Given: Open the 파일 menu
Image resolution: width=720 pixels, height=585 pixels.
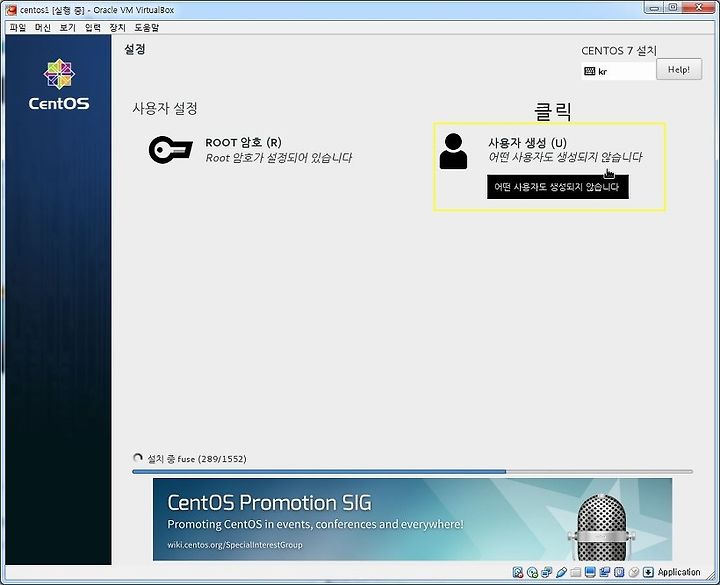Looking at the screenshot, I should pyautogui.click(x=18, y=28).
